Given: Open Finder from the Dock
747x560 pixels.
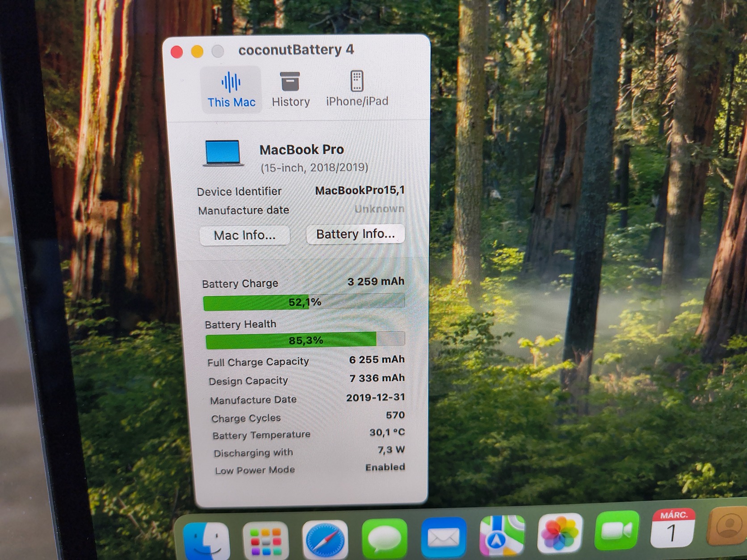Looking at the screenshot, I should coord(206,540).
